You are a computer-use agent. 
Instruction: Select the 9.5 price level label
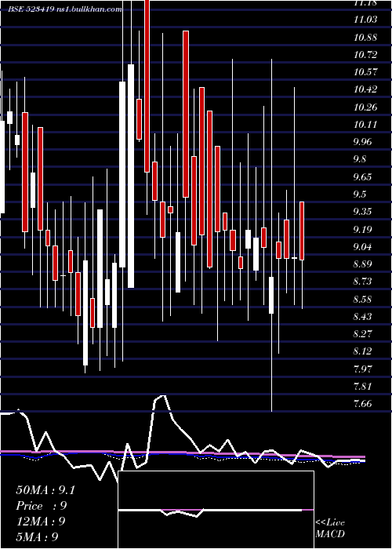click(x=361, y=195)
